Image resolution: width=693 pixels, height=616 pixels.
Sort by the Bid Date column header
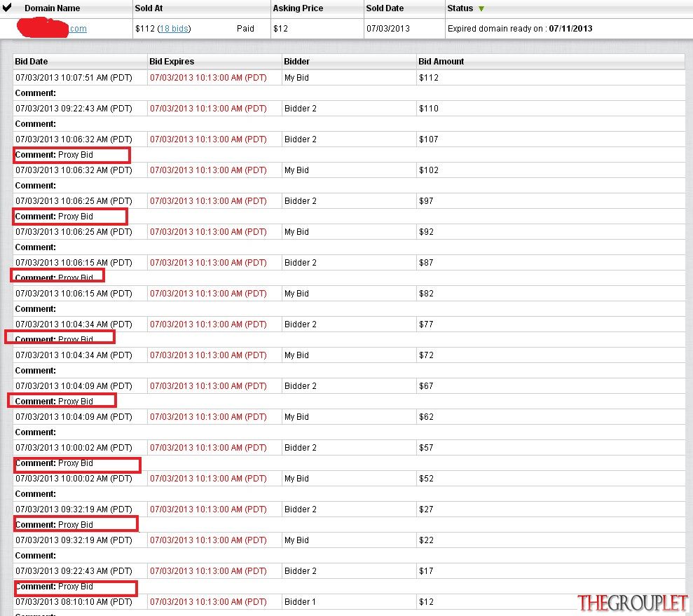32,62
